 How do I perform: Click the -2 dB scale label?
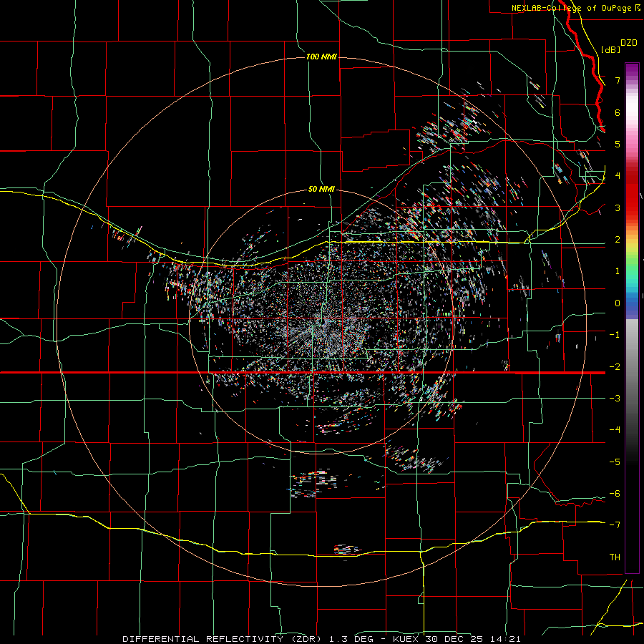pos(615,366)
